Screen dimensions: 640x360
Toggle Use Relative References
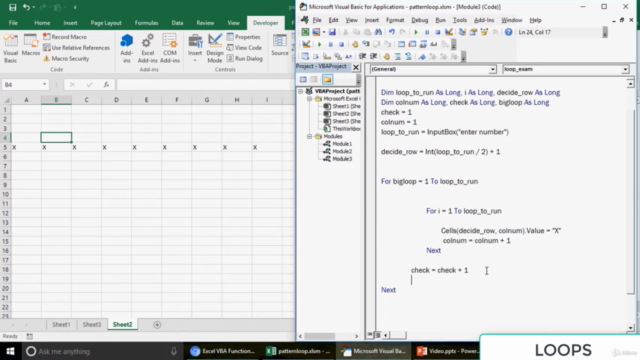pos(76,48)
